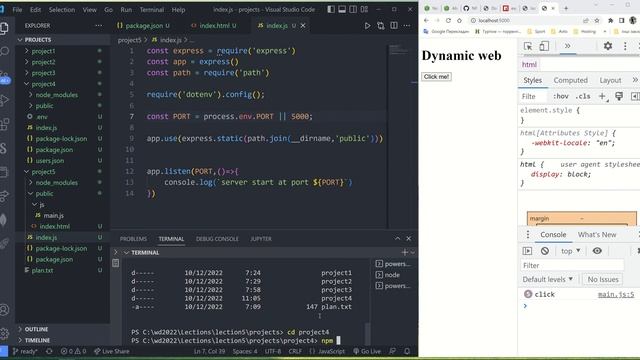Expand project3 folder in Explorer
640x360 pixels.
coord(43,73)
